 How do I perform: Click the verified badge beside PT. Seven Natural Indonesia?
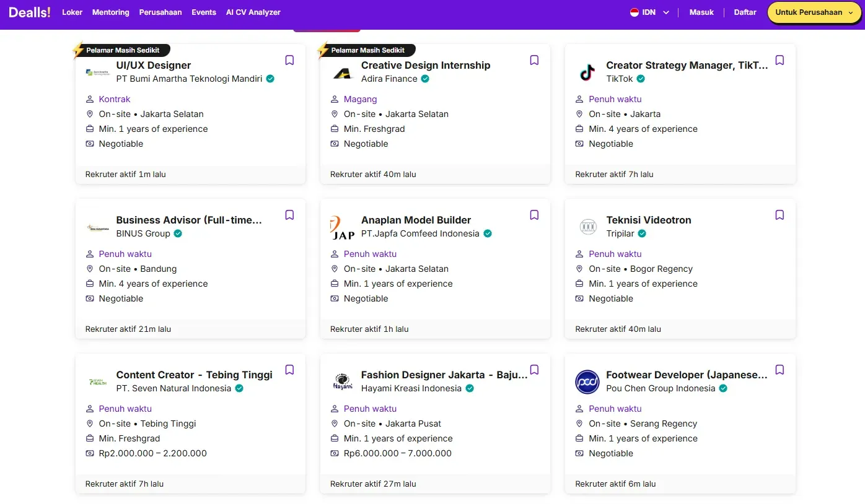[239, 388]
